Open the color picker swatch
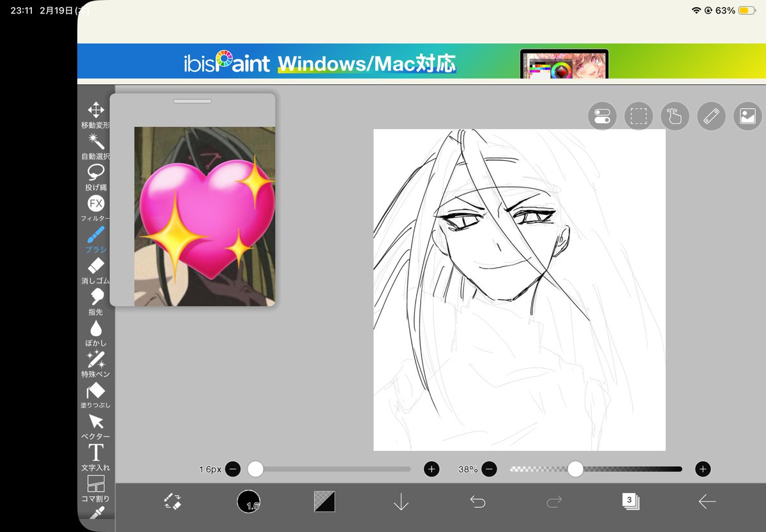 324,501
